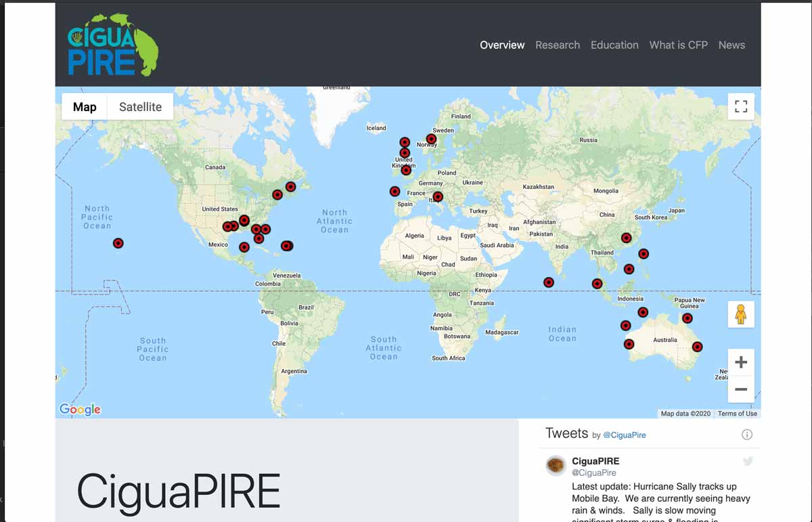Select the Street View pegman

pos(741,315)
